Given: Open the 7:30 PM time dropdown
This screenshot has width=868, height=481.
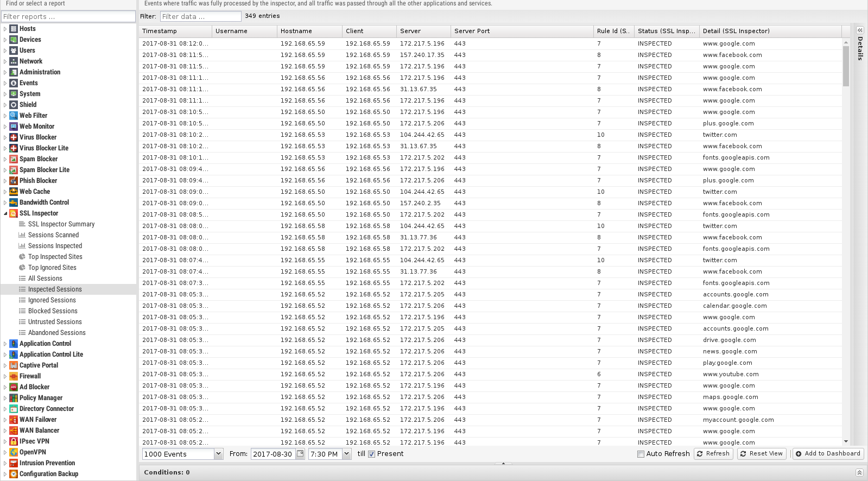Looking at the screenshot, I should pos(347,454).
